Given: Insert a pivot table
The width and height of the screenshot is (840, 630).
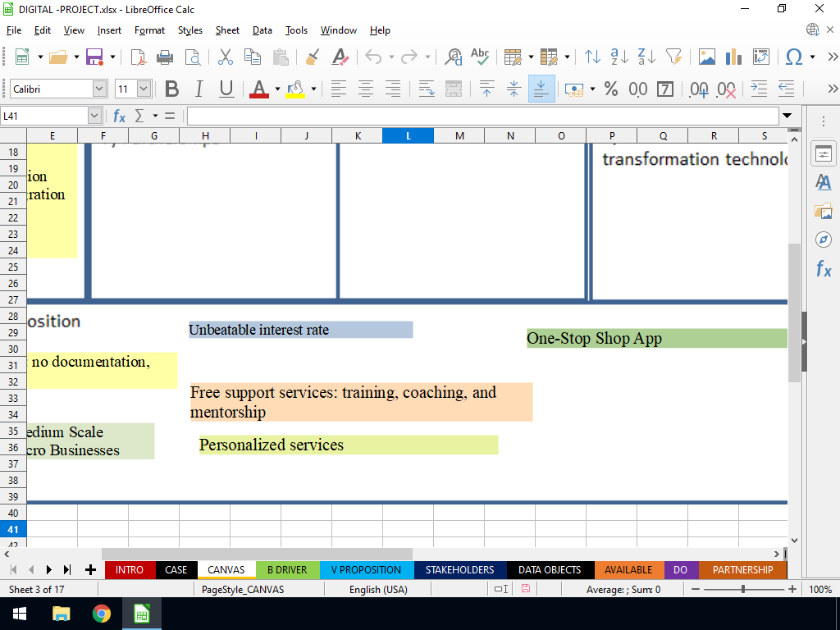Looking at the screenshot, I should (x=760, y=57).
